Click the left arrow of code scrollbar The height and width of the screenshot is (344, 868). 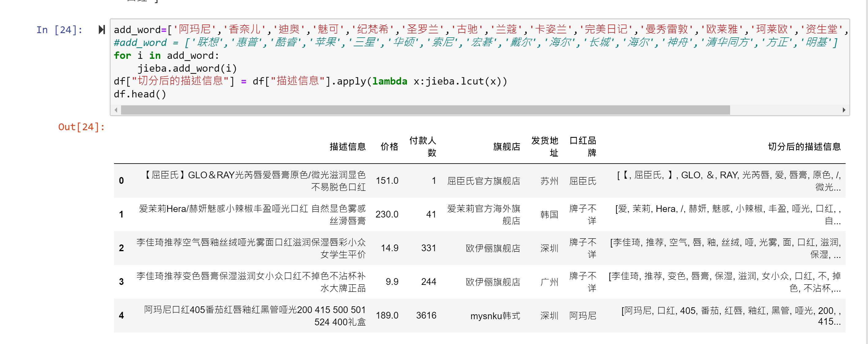click(116, 110)
